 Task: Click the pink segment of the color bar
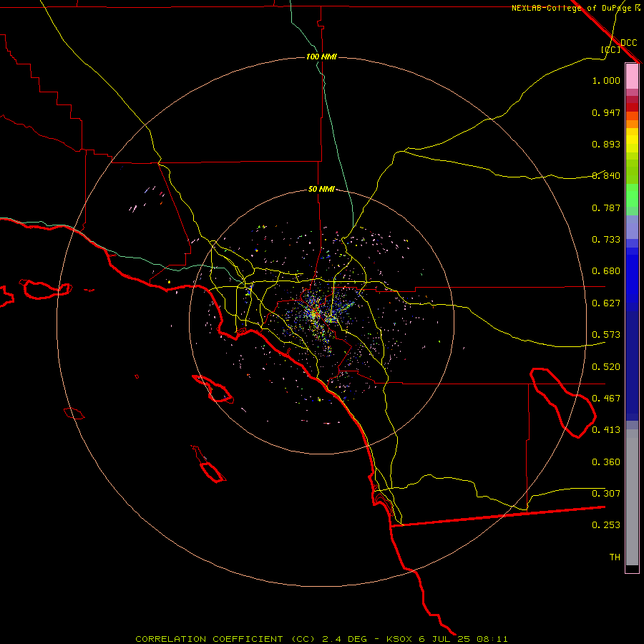click(x=632, y=77)
